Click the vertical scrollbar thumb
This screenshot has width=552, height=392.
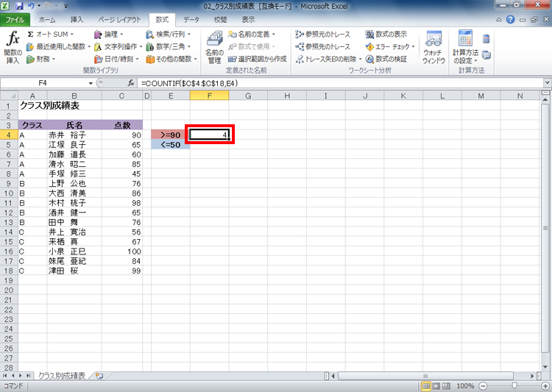(545, 228)
